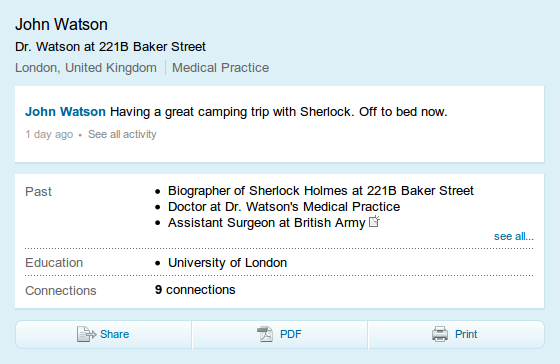Screen dimensions: 560x364
Task: Click the printer icon
Action: tap(440, 334)
